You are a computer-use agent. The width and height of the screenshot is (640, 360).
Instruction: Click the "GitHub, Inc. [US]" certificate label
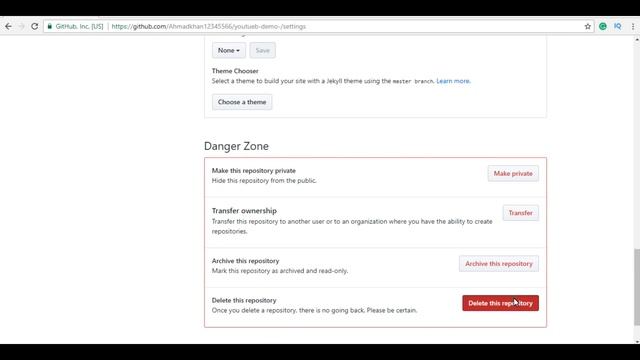79,26
